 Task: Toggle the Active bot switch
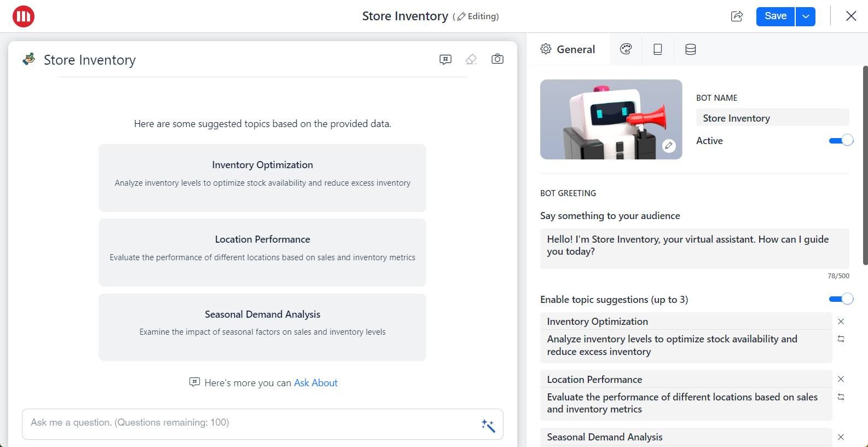(841, 141)
